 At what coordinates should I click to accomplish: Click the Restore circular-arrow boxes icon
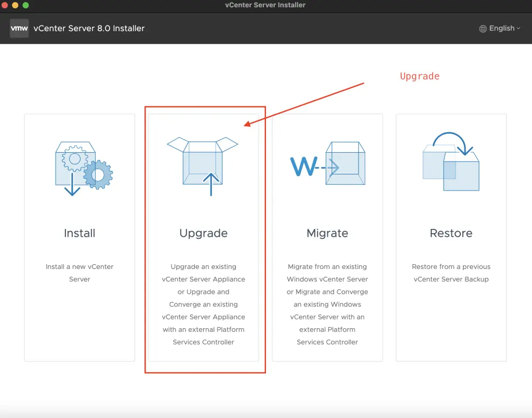point(451,162)
